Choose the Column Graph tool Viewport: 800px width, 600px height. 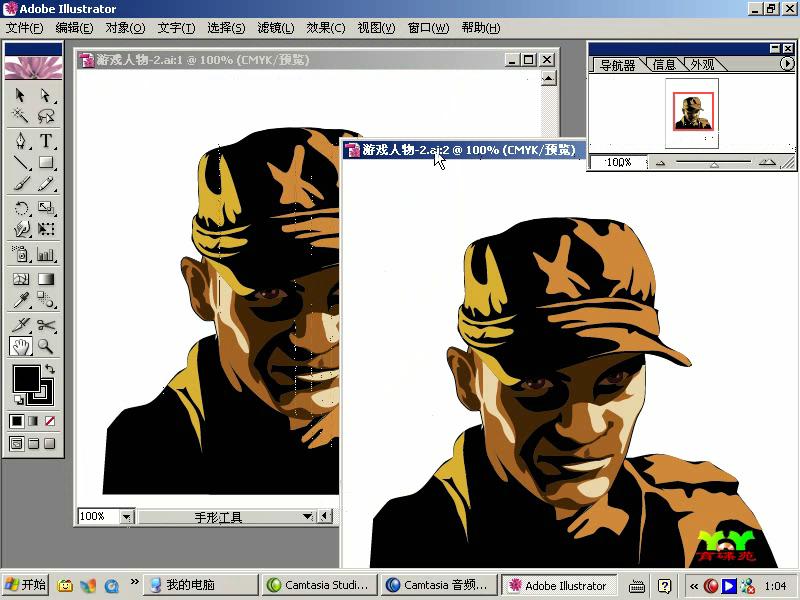[x=45, y=254]
